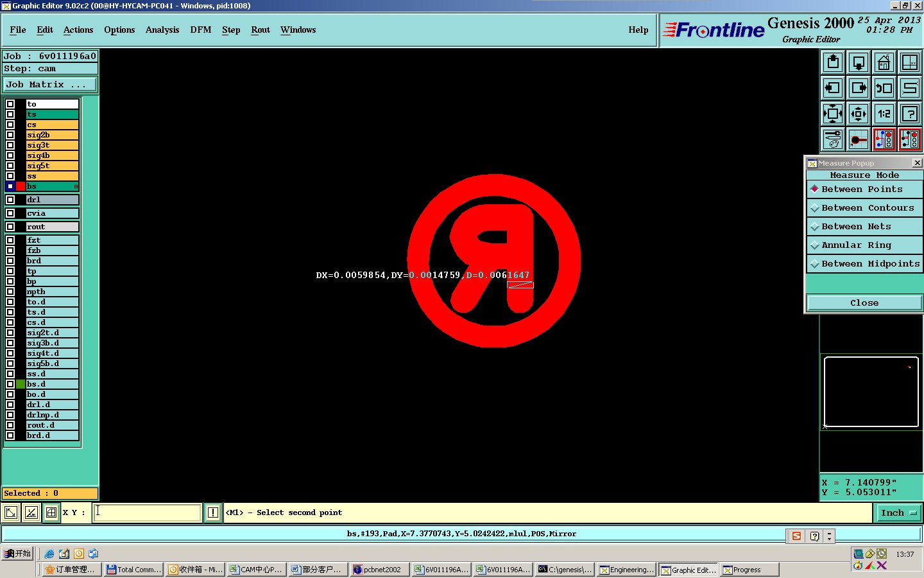Open the Rout menu

(x=261, y=30)
